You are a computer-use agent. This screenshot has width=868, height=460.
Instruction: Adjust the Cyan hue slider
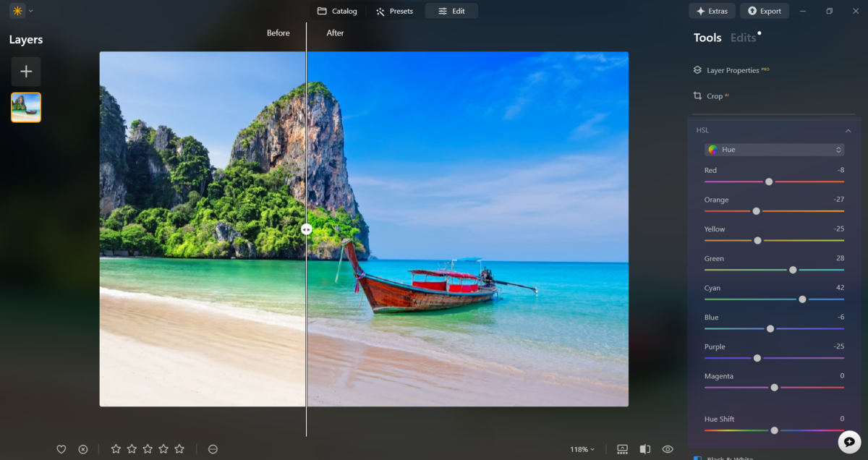(774, 299)
